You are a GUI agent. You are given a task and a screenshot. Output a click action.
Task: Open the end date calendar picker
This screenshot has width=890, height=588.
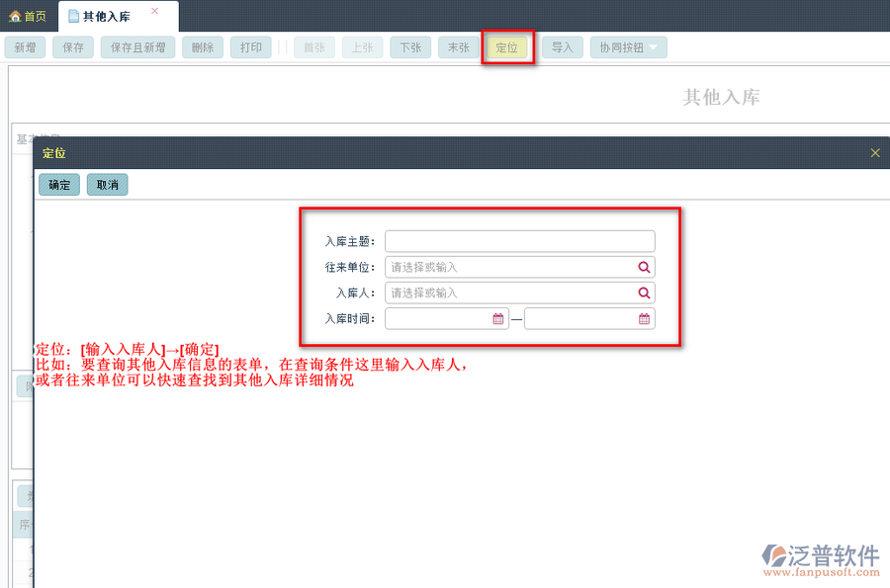644,319
